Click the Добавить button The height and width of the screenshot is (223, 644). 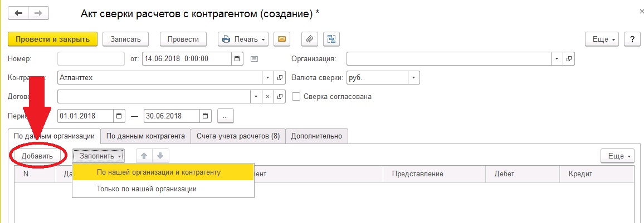pyautogui.click(x=37, y=156)
